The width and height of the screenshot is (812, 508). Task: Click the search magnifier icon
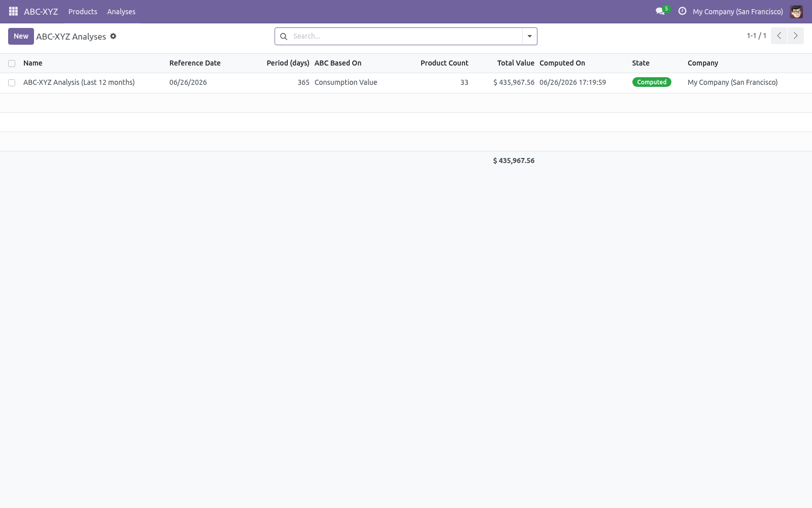pos(284,36)
